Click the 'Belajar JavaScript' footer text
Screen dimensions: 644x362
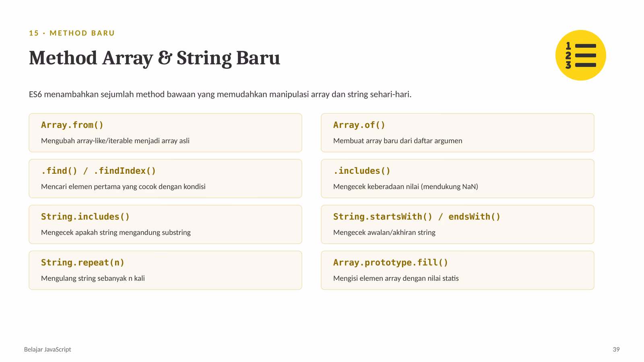click(x=47, y=350)
